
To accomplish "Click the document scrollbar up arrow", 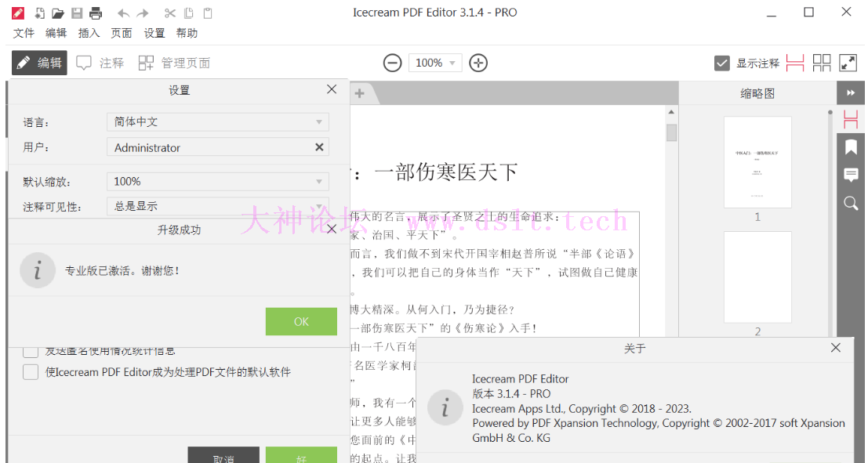I will tap(671, 112).
